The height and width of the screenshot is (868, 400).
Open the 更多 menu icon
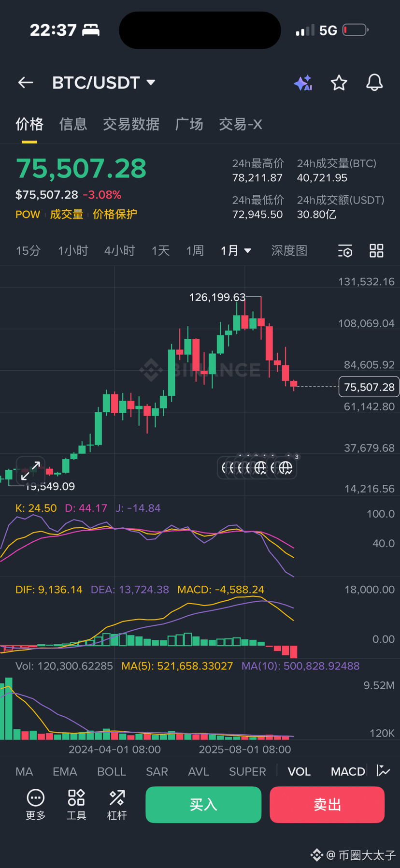(x=36, y=805)
